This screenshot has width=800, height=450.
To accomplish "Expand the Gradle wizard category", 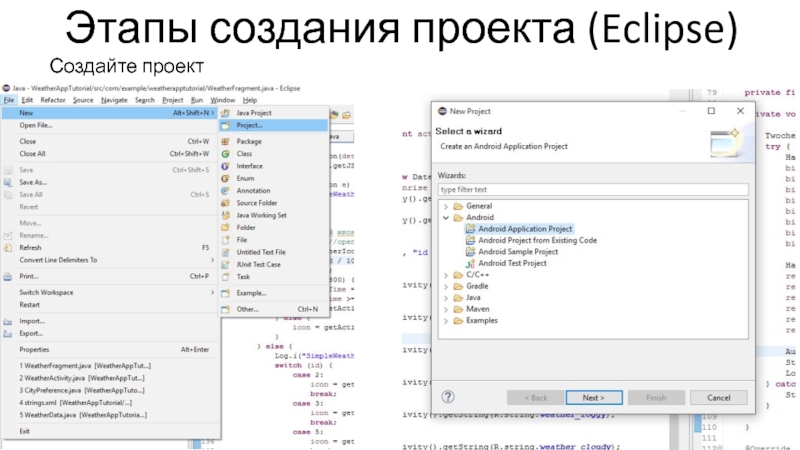I will tap(446, 287).
